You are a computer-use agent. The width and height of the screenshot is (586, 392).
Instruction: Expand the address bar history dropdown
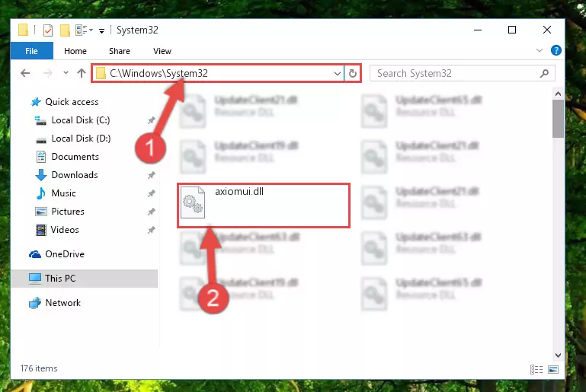point(337,74)
